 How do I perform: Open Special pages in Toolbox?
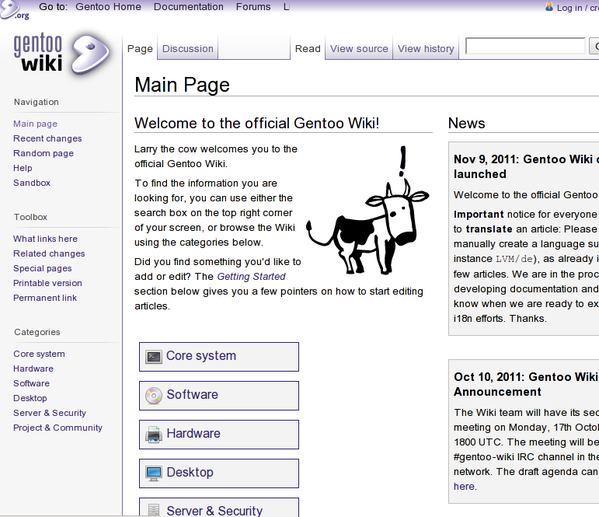[x=42, y=269]
